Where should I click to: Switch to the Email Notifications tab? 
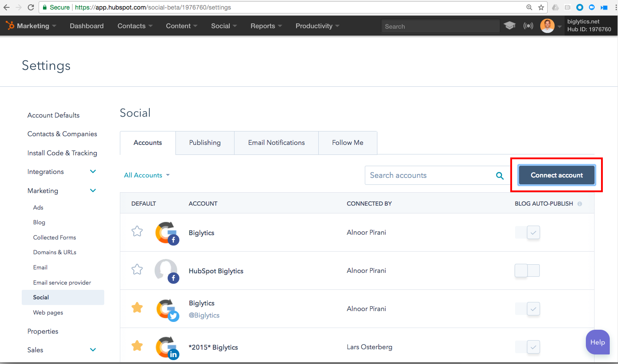[x=277, y=143]
